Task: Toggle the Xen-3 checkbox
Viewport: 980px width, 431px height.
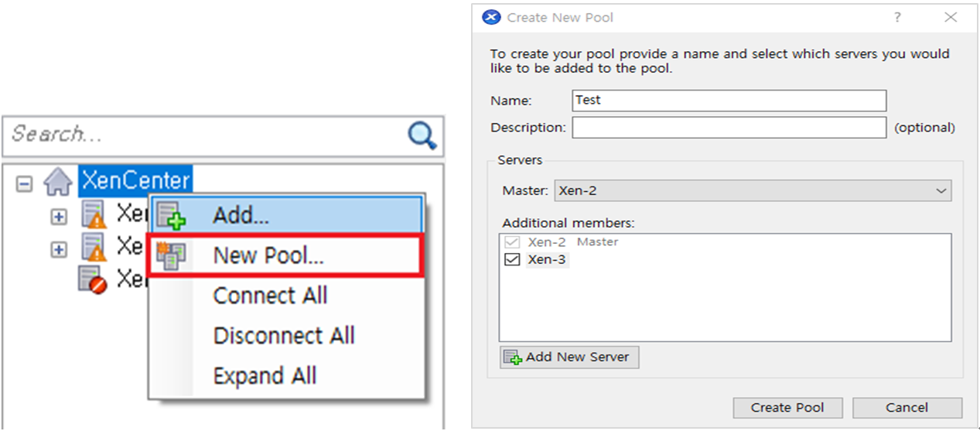Action: (x=511, y=260)
